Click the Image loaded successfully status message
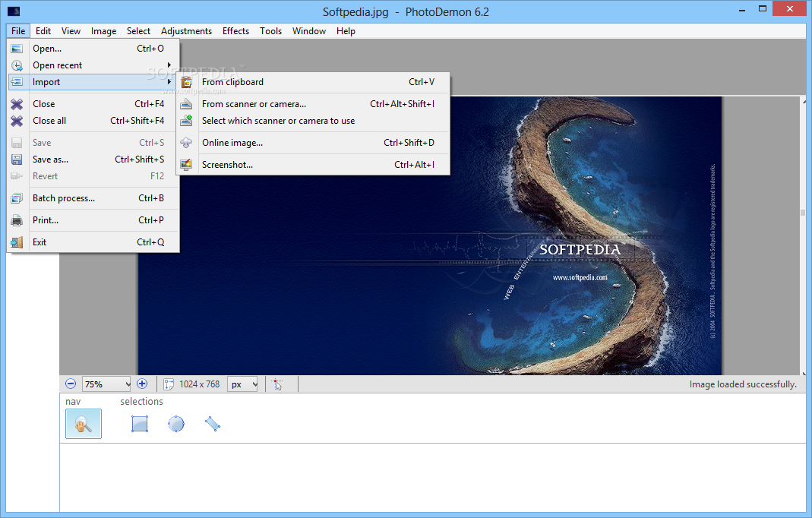Screen dimensions: 812x518 [743, 384]
